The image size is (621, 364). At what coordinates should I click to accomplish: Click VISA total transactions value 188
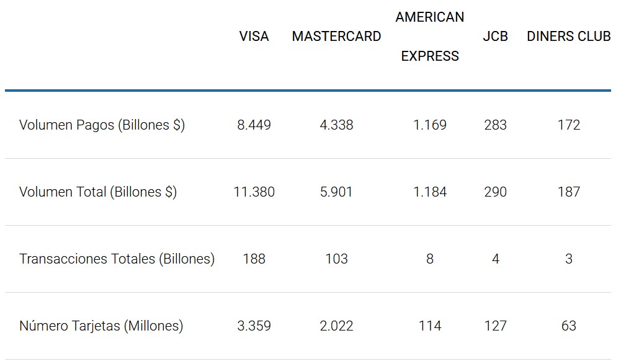[254, 259]
